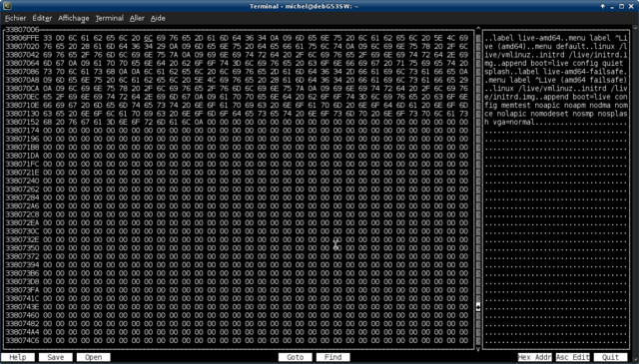Open the Aller menu
639x364 pixels.
click(x=137, y=18)
